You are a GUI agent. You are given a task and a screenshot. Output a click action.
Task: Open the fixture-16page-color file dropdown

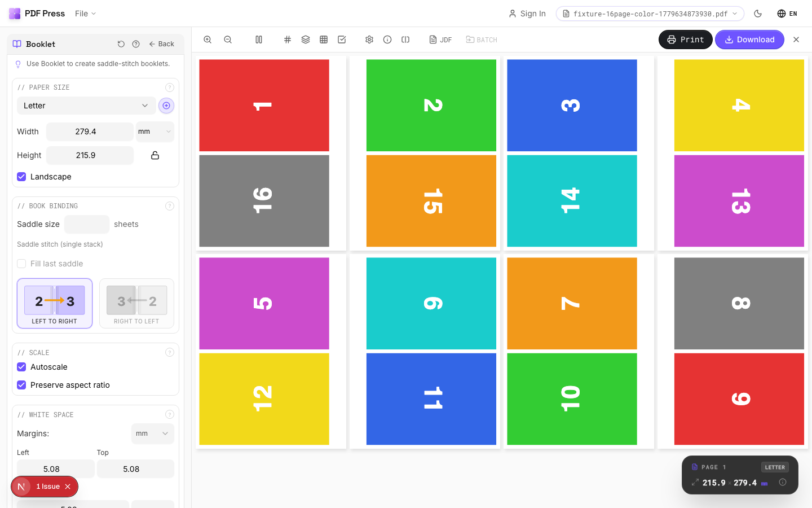(650, 14)
